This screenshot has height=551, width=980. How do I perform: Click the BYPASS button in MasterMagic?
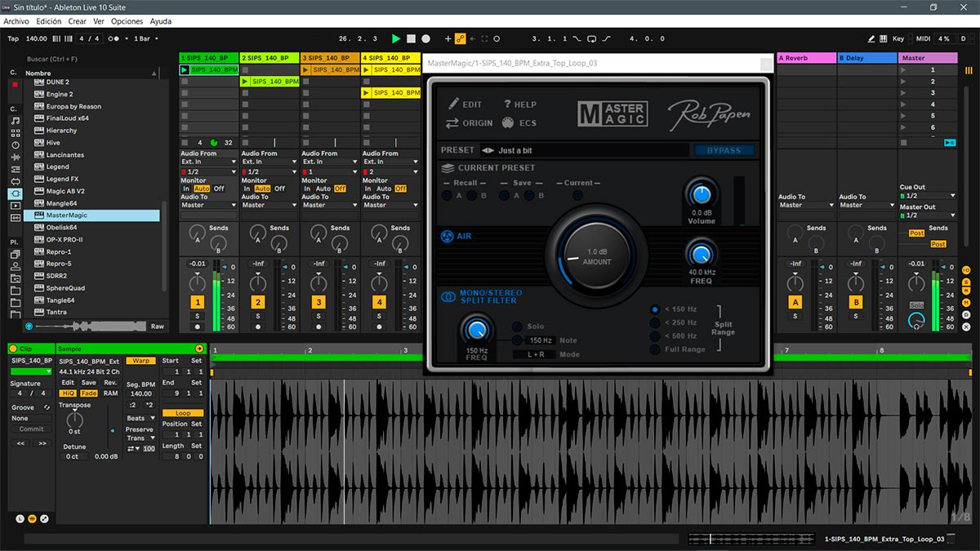[724, 150]
